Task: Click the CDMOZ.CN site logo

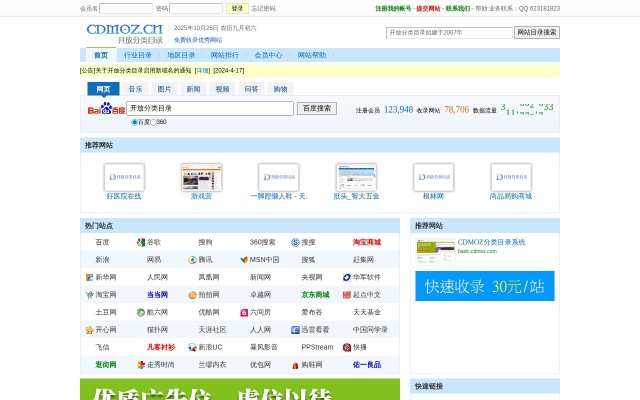Action: click(124, 32)
